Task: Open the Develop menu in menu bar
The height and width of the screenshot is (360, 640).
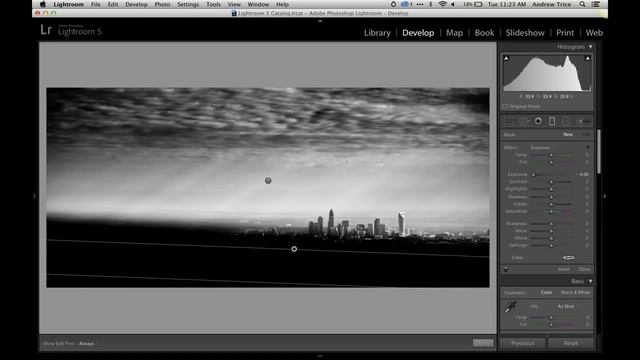Action: coord(136,4)
